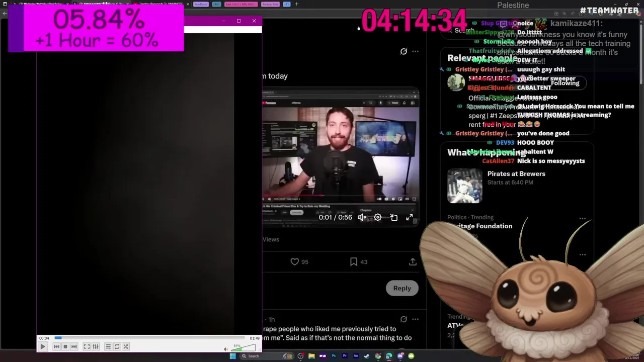Toggle shuffle mode in media player
Screen dimensions: 644x362
click(126, 346)
